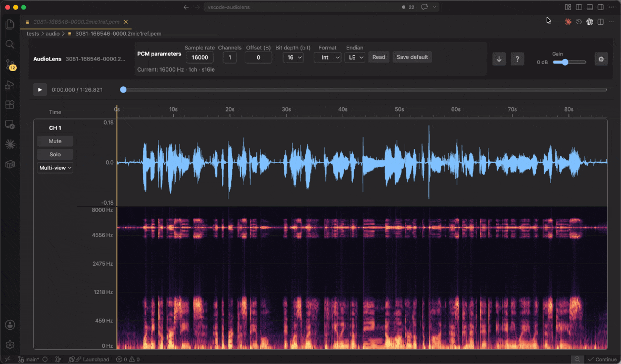
Task: Open the Accounts menu in activity bar
Action: tap(10, 325)
